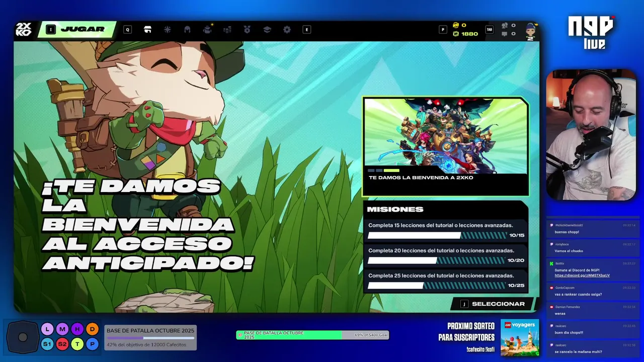Click the MISIONES header

(x=395, y=209)
